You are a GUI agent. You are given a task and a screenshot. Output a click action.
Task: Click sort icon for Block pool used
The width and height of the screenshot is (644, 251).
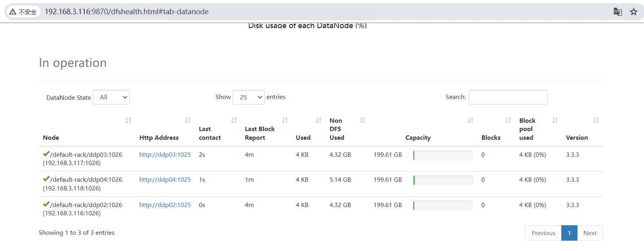pos(555,120)
